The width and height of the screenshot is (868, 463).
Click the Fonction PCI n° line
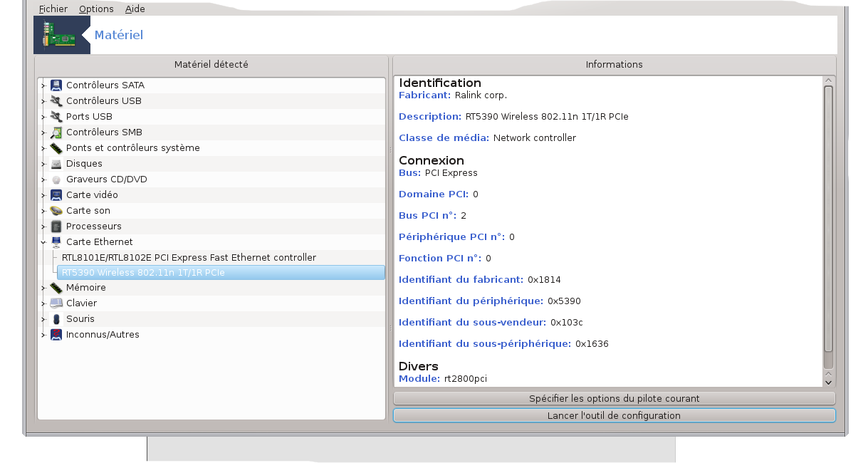point(445,258)
